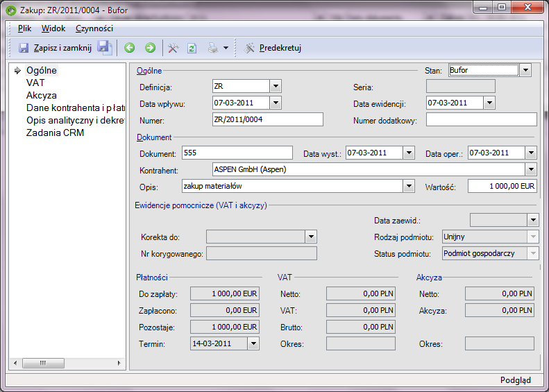
Task: Open the Data wpływu date picker
Action: (x=276, y=103)
